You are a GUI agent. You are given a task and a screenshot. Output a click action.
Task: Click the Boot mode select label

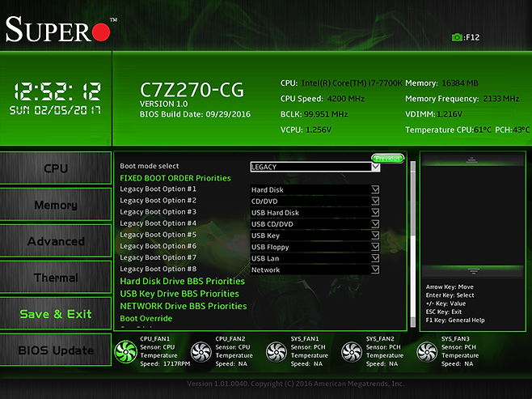(150, 166)
